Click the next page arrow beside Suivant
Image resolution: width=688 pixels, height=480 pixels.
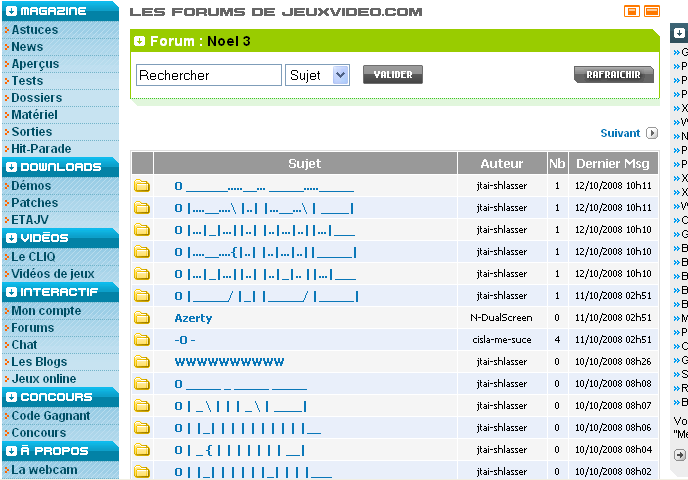tap(652, 133)
